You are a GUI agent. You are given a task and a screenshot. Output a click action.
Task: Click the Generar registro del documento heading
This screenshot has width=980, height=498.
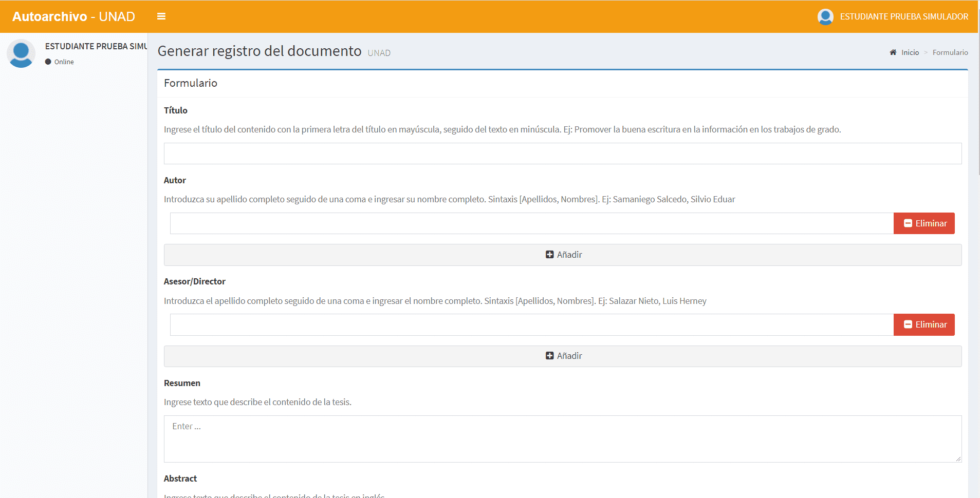[x=260, y=51]
